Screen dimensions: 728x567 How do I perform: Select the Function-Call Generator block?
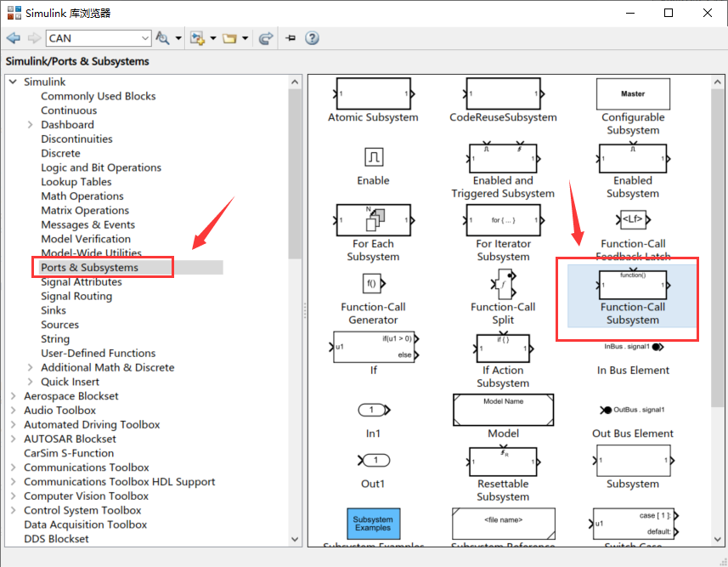(x=373, y=283)
